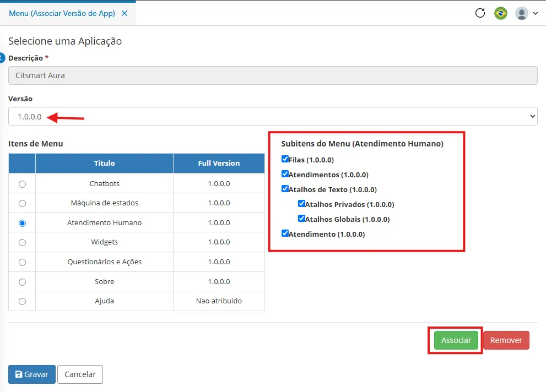Toggle the Atalhos Privados checkbox

tap(301, 204)
